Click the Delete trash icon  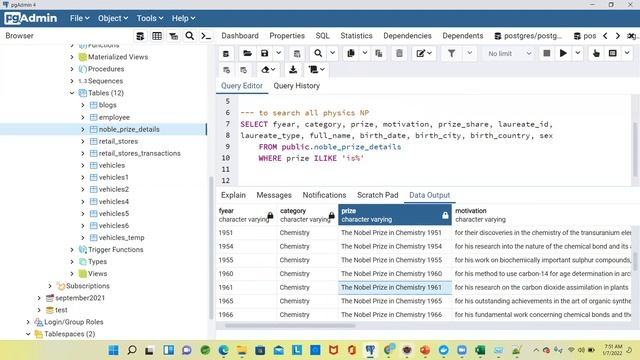pyautogui.click(x=399, y=53)
